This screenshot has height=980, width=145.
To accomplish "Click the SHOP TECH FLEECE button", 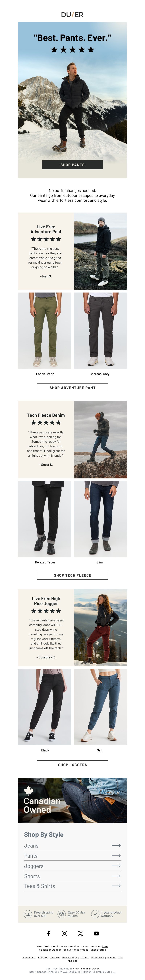I will pos(72,575).
